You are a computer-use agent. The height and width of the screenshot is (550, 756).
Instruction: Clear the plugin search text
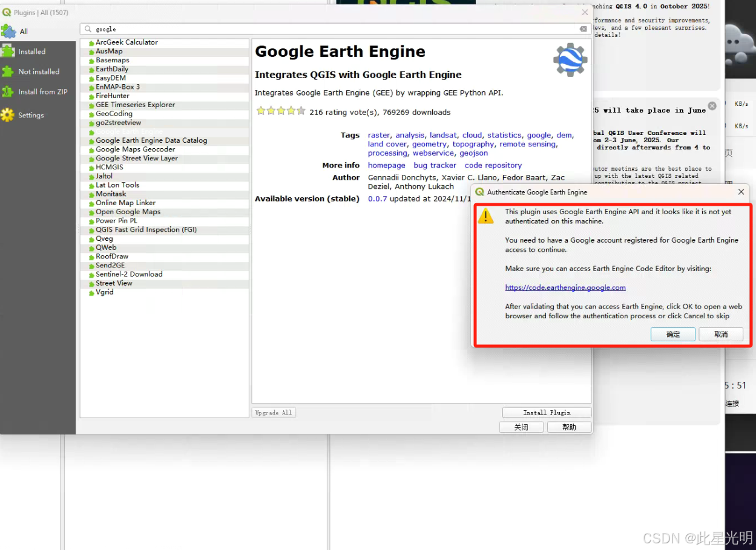583,29
